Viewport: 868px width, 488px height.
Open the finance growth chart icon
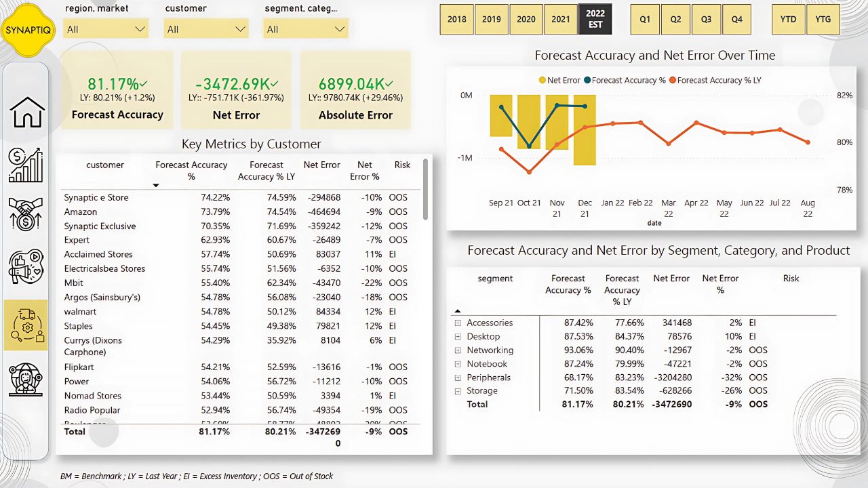(x=26, y=165)
